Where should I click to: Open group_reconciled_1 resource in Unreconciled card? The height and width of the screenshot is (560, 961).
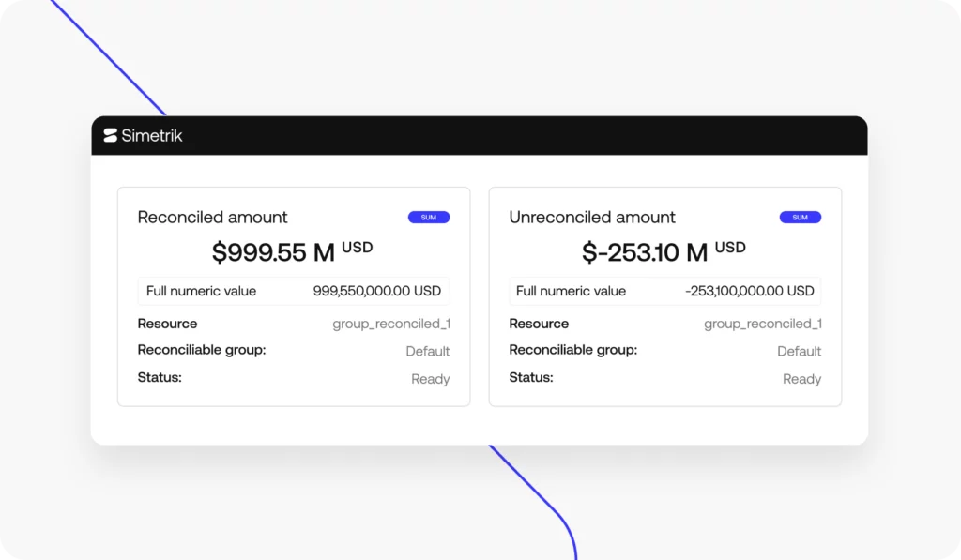(763, 324)
